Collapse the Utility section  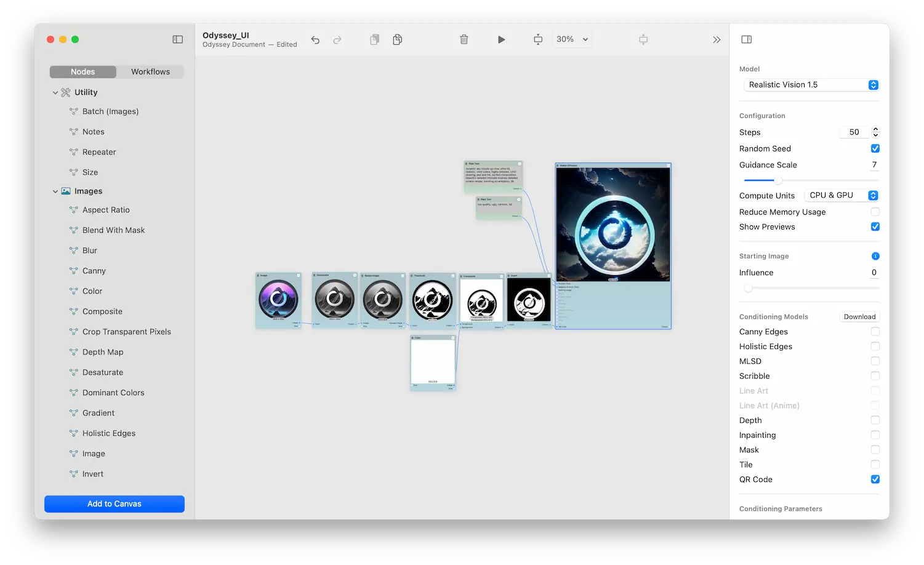(x=55, y=92)
